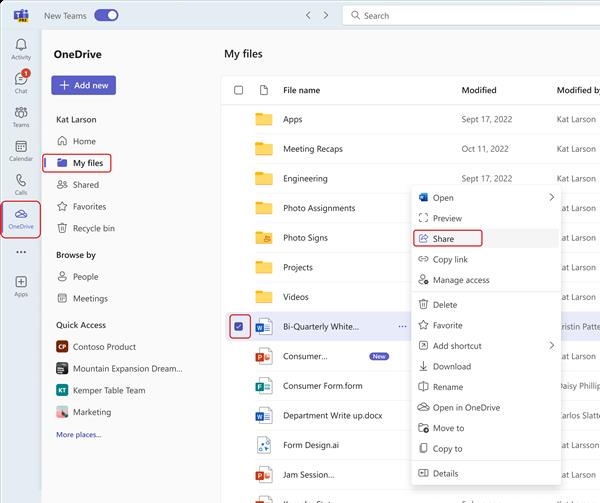Select the OneDrive app icon
Image resolution: width=600 pixels, height=503 pixels.
(x=21, y=219)
